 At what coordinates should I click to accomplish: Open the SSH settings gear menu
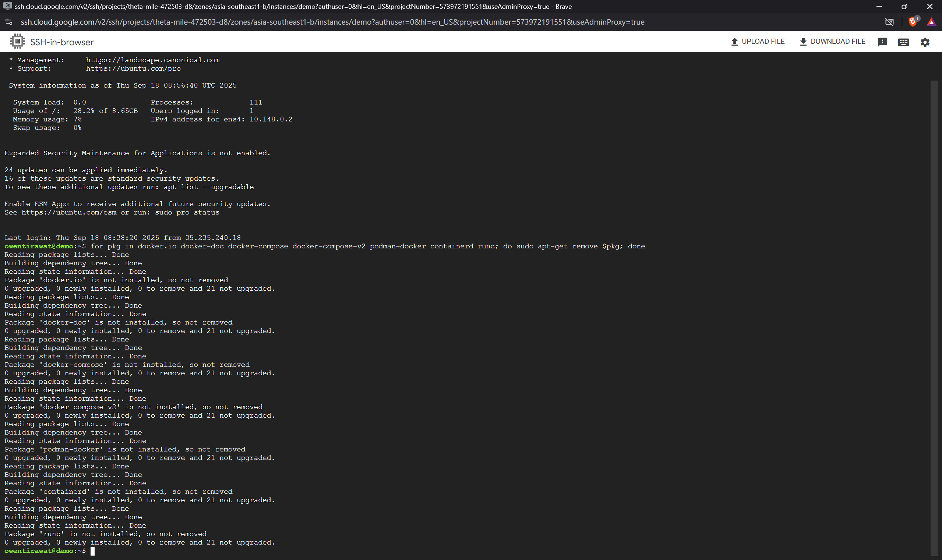point(925,42)
